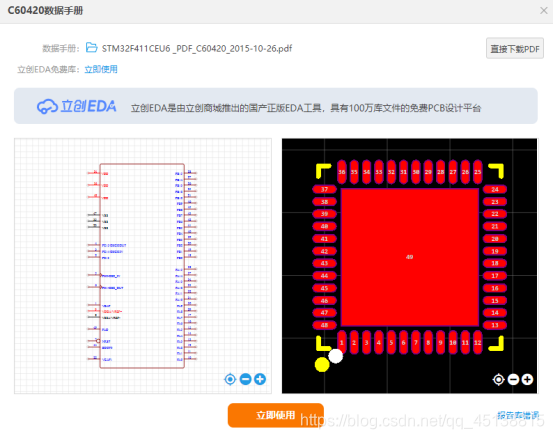Click the C60420数据手册 dialog title
This screenshot has height=439, width=554.
coord(45,11)
